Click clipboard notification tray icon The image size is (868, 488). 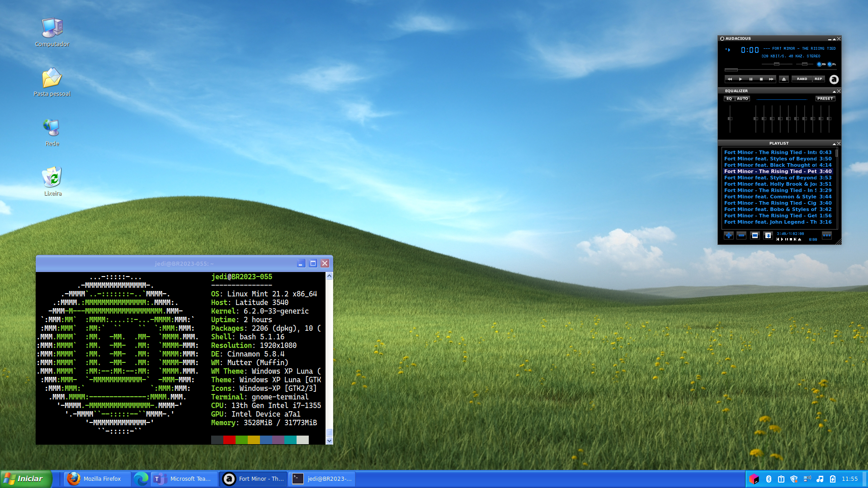[781, 479]
